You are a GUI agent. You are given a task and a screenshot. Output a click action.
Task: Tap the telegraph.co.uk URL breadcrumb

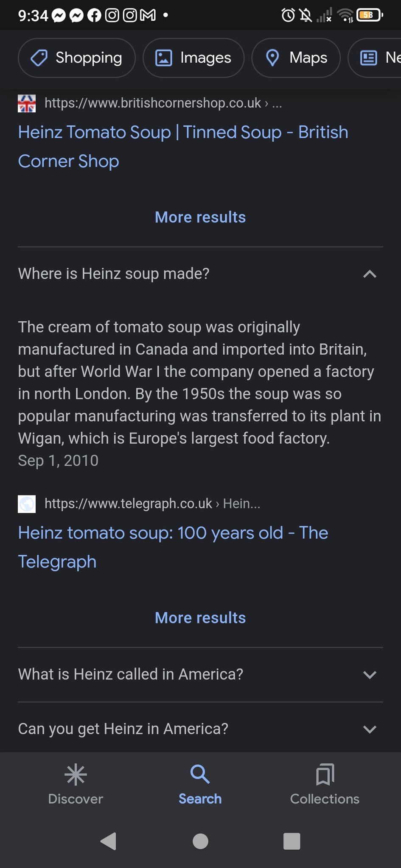152,504
